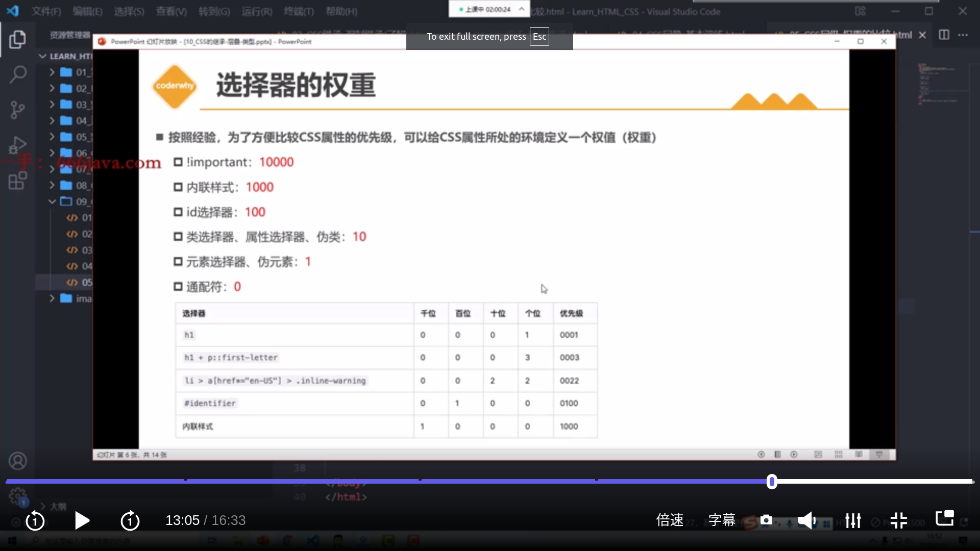Open the 终端(T) menu
Viewport: 980px width, 551px height.
pos(299,11)
